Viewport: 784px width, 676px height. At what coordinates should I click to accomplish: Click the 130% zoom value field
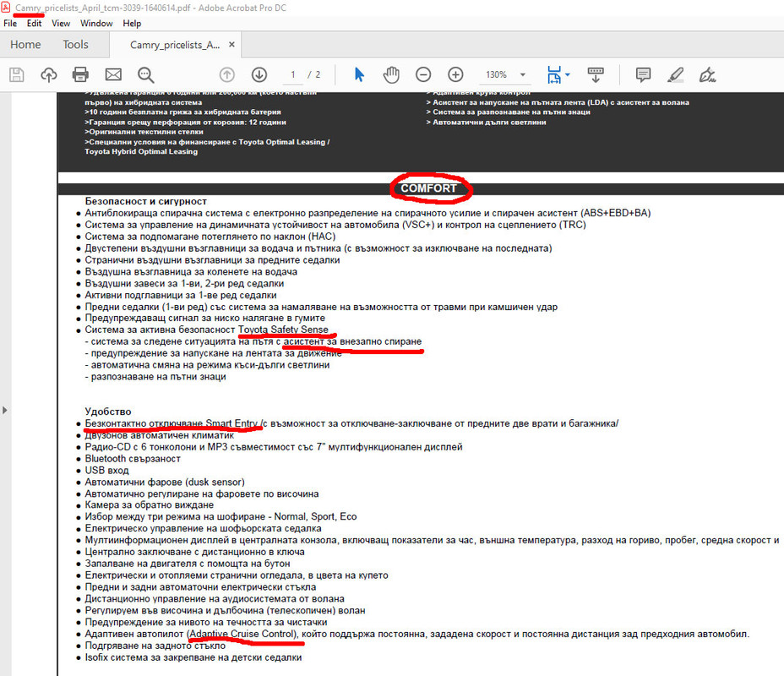497,75
